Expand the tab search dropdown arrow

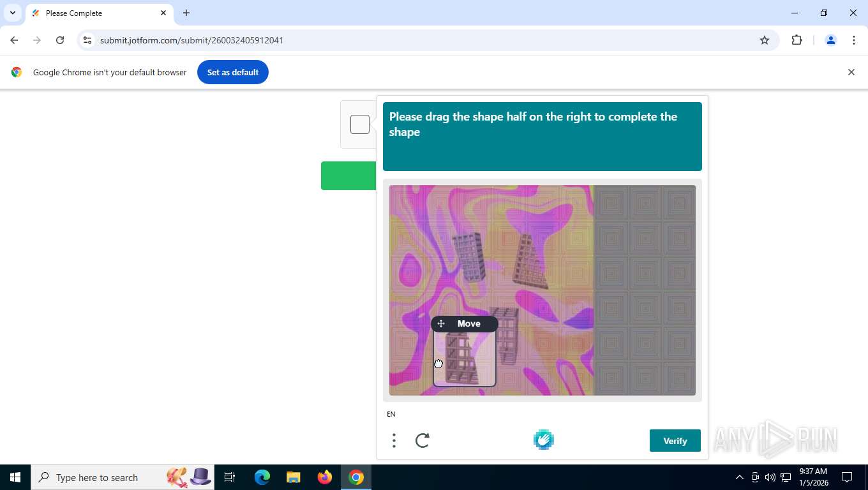(x=13, y=13)
